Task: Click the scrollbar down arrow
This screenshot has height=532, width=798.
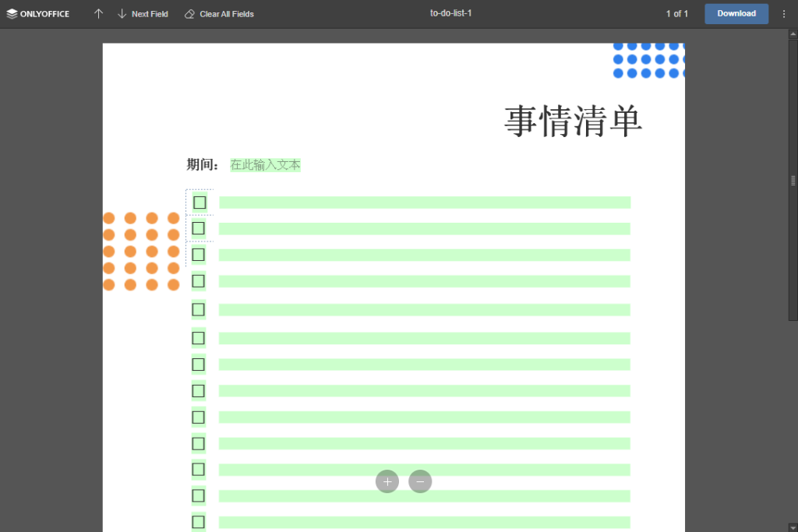Action: tap(792, 526)
